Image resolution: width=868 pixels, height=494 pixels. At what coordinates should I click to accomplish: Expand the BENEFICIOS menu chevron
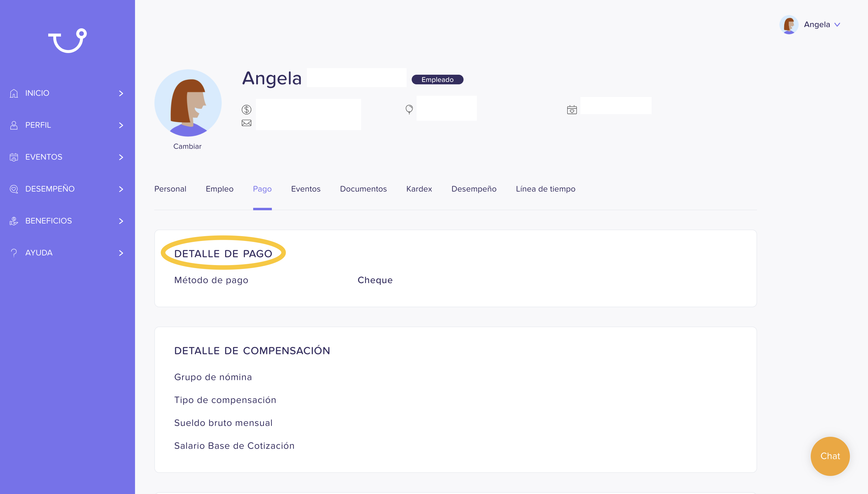[x=121, y=221]
